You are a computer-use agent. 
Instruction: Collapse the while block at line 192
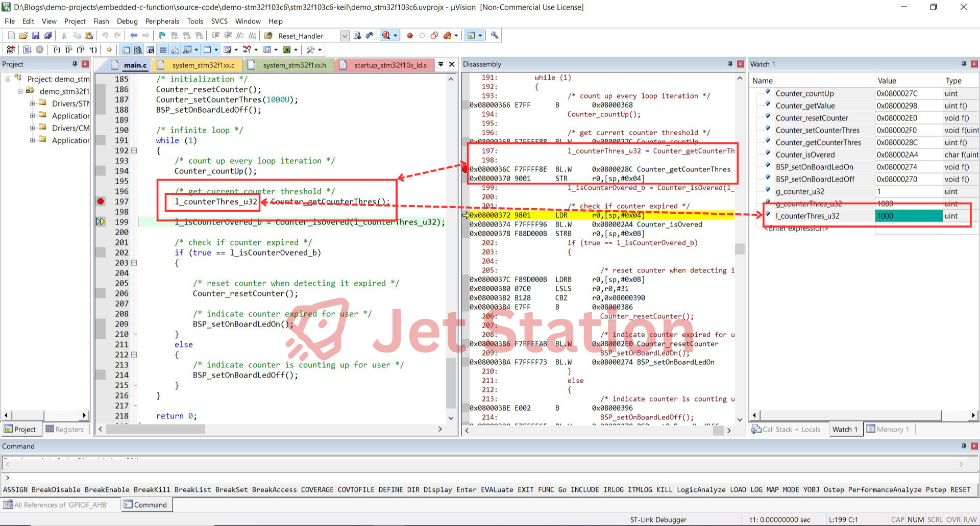(134, 151)
